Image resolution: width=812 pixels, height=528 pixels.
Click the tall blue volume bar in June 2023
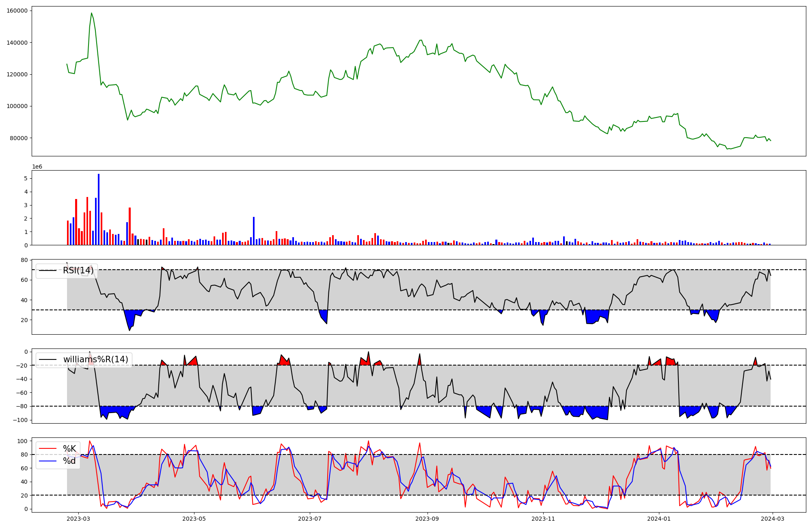coord(254,231)
